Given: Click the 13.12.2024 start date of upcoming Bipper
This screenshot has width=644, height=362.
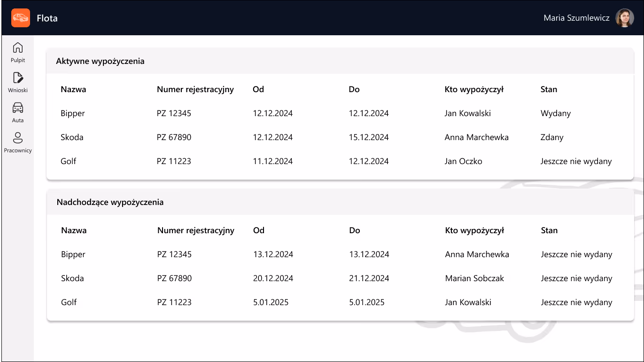Looking at the screenshot, I should (273, 254).
